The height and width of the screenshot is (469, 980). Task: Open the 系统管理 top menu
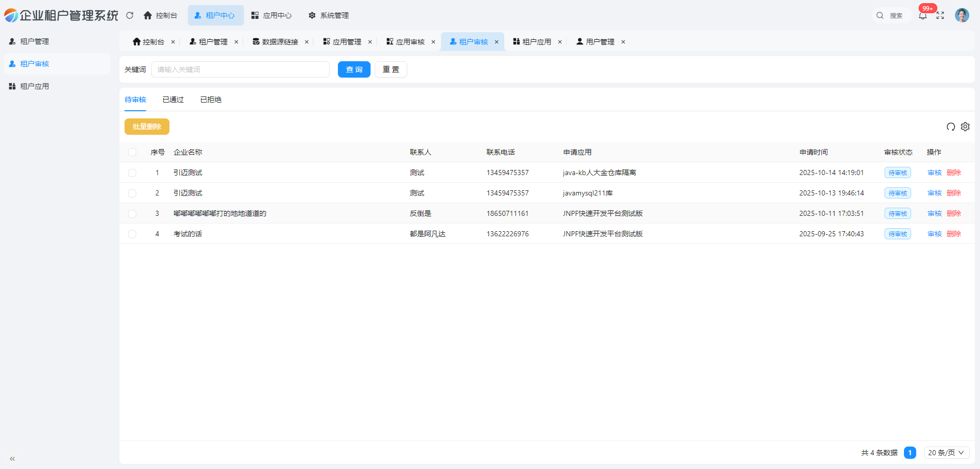[329, 15]
